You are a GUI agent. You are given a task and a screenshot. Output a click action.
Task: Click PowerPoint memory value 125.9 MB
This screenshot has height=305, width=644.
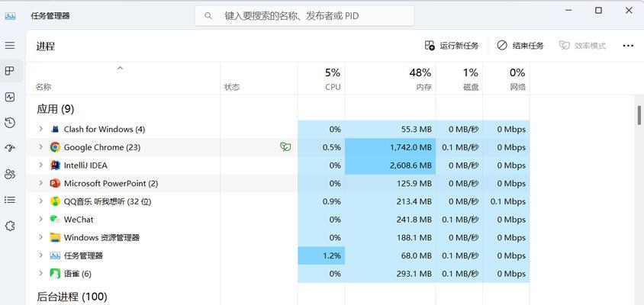pyautogui.click(x=414, y=184)
